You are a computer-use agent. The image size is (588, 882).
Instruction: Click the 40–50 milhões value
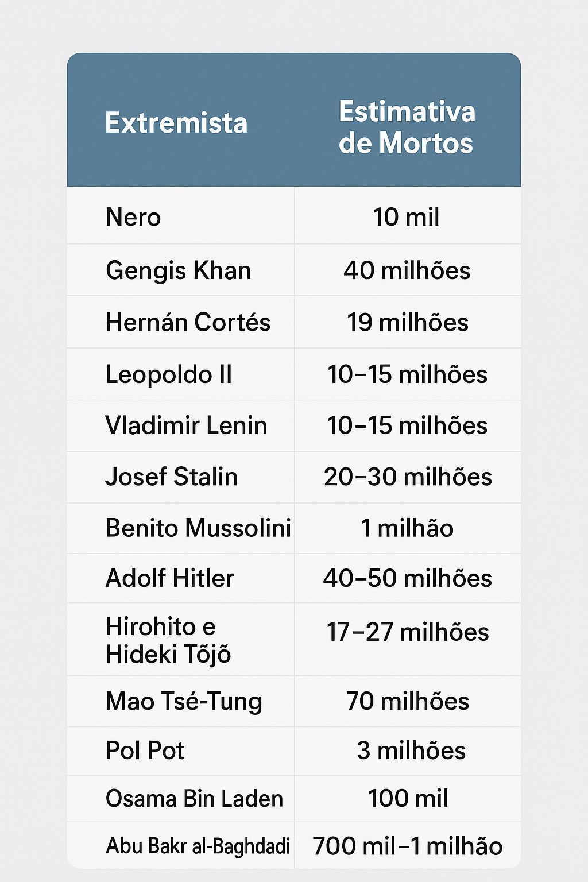[x=407, y=578]
